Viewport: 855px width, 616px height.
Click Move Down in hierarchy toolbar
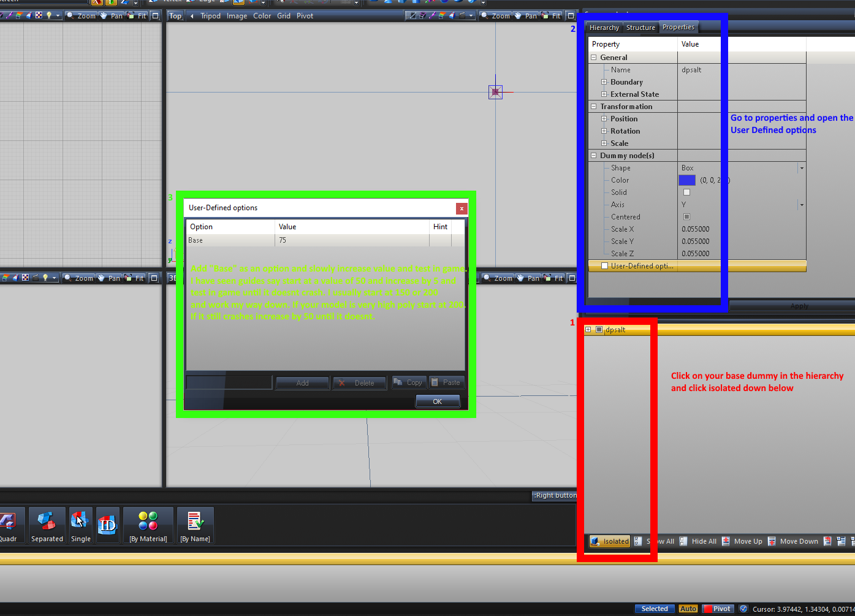(x=793, y=541)
